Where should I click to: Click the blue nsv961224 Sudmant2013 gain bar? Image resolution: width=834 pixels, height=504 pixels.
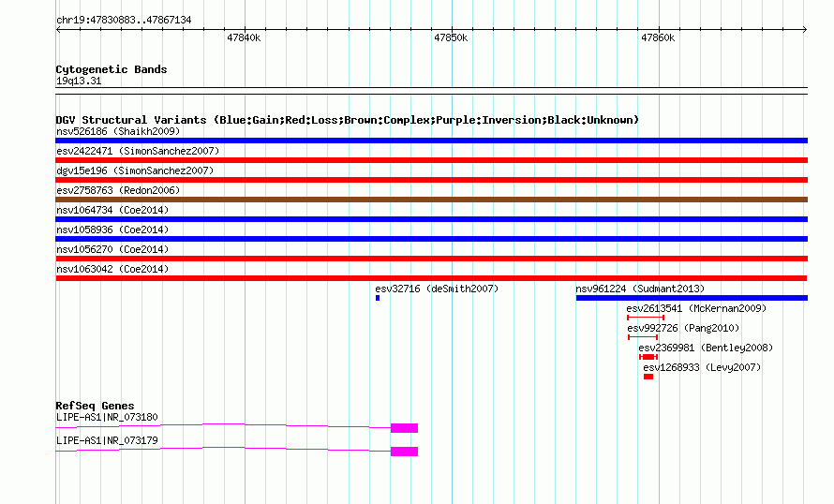(692, 298)
